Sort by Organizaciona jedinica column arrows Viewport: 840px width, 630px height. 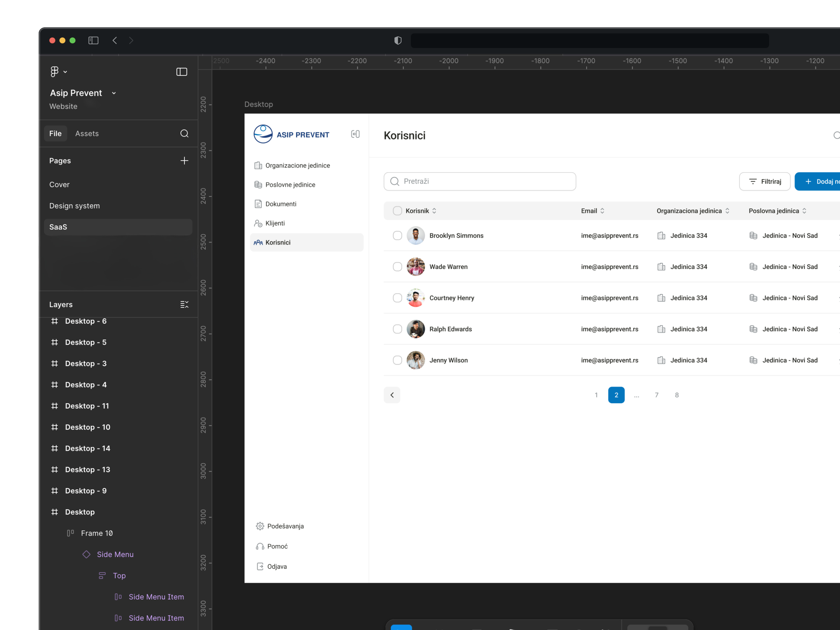click(x=727, y=211)
